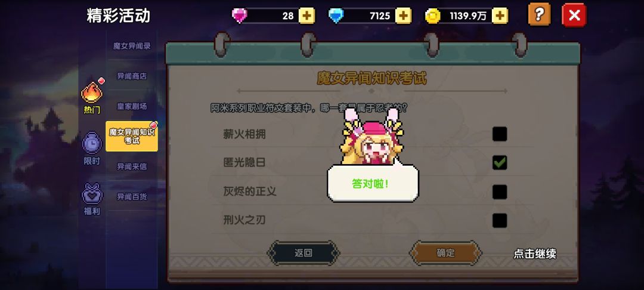Open the 热门 flame icon category
This screenshot has height=290, width=644.
(92, 97)
